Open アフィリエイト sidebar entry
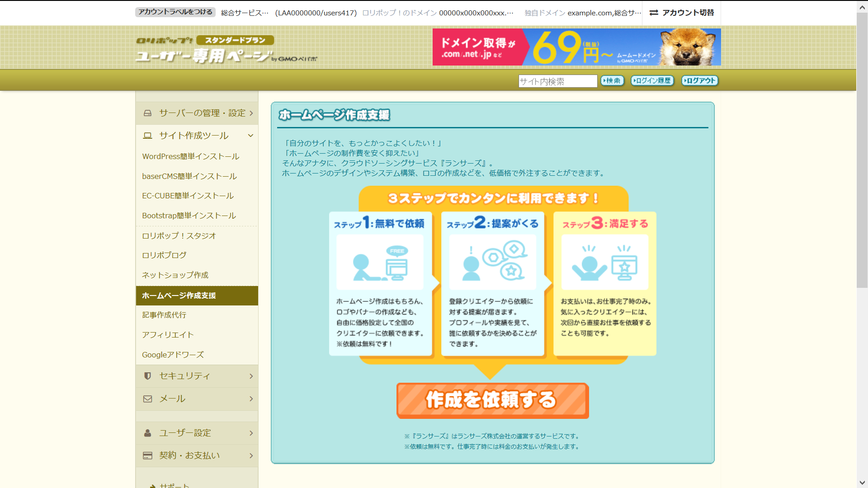868x488 pixels. pyautogui.click(x=168, y=335)
